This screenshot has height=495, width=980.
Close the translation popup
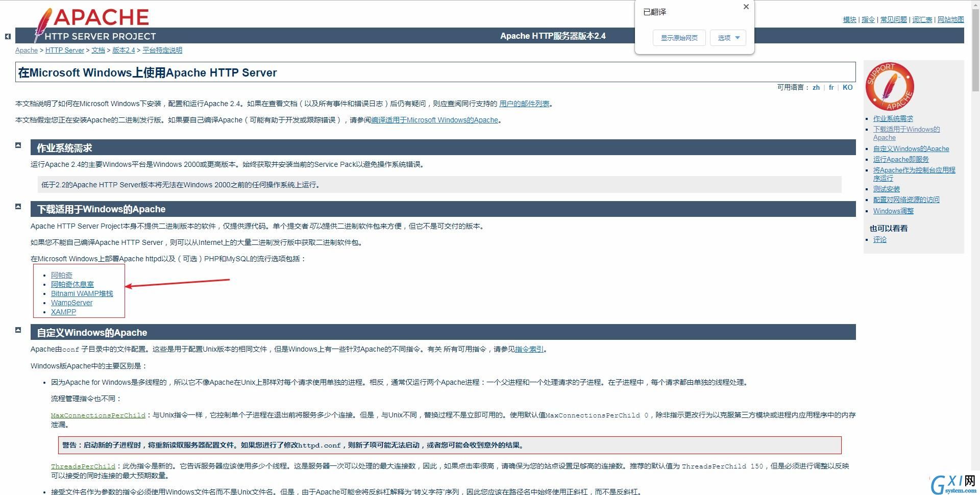pyautogui.click(x=746, y=7)
